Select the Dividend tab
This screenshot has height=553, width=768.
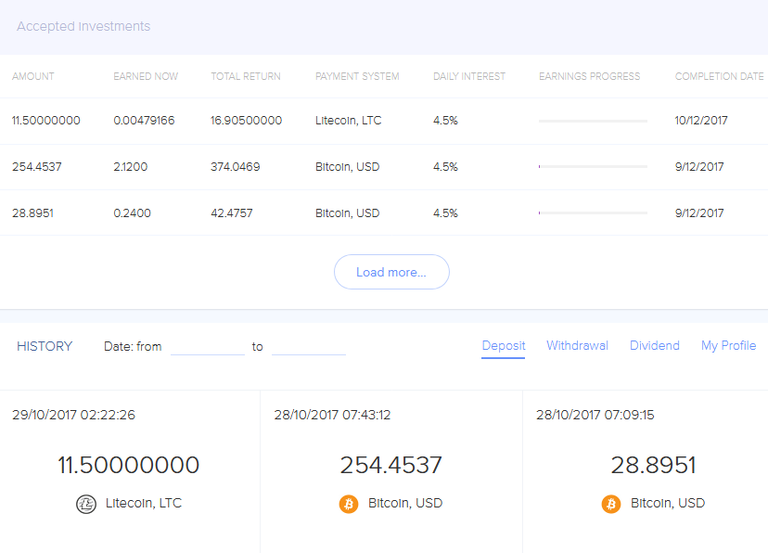[x=654, y=346]
